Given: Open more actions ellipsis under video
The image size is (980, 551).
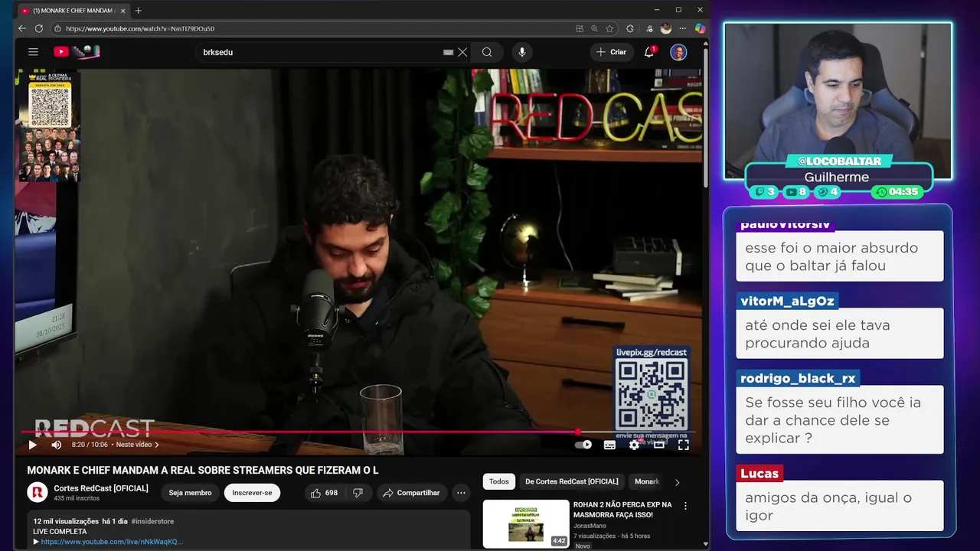Looking at the screenshot, I should 461,493.
